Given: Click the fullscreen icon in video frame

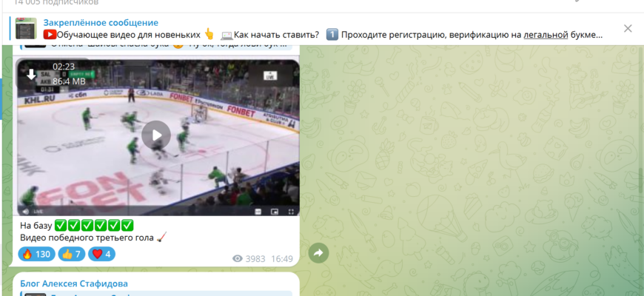Looking at the screenshot, I should pyautogui.click(x=291, y=212).
